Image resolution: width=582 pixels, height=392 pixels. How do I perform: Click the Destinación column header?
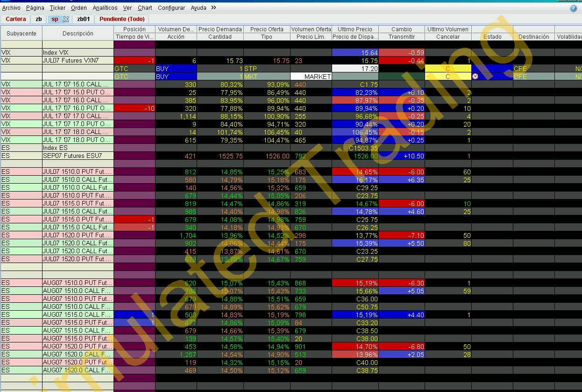[534, 36]
